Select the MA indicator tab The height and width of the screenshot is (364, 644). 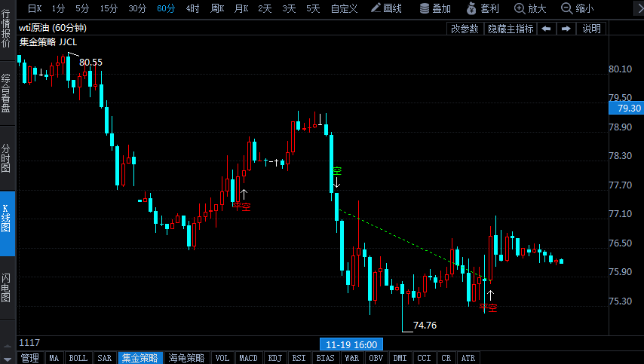[x=54, y=358]
